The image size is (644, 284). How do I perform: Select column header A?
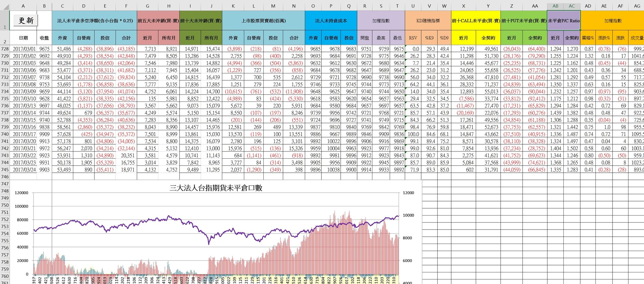point(23,6)
